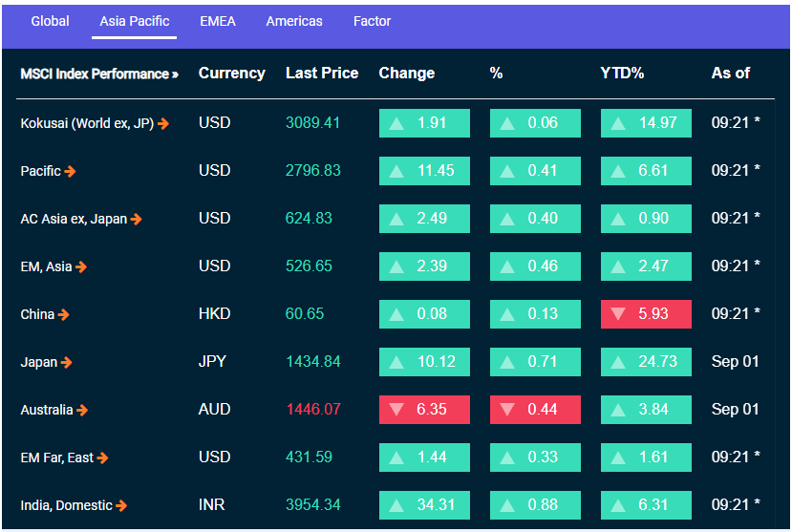
Task: Click China's red YTD% value 5.93
Action: tap(646, 314)
